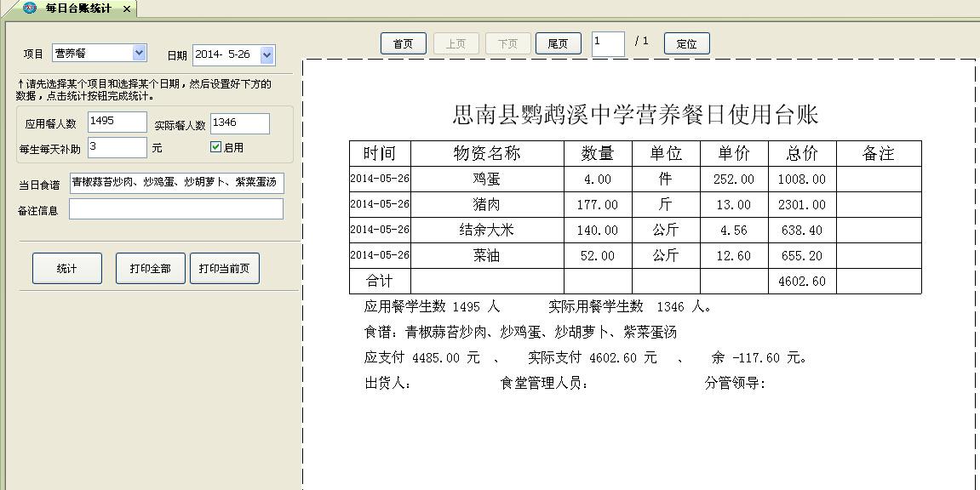
Task: Click quantity 140.00 in 结余大米 row
Action: [598, 231]
